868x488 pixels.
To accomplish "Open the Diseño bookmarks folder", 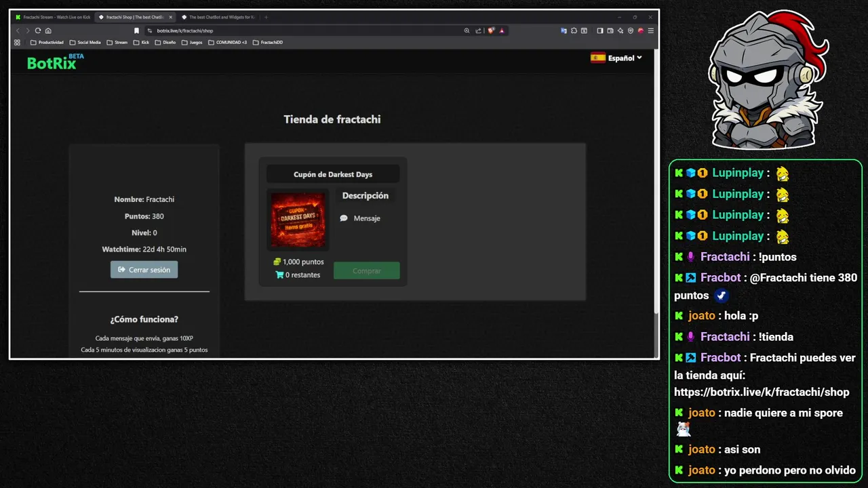I will [x=165, y=42].
